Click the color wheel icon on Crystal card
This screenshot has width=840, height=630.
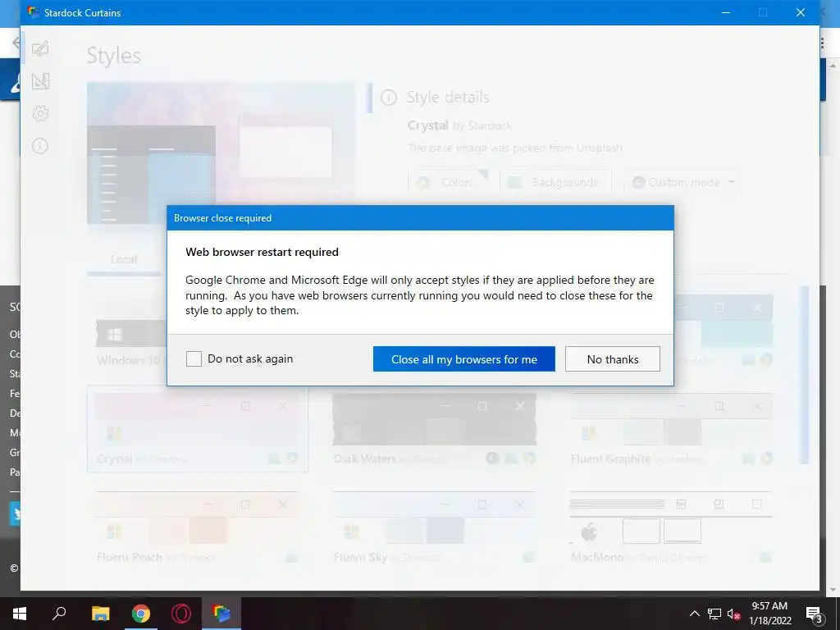pos(293,458)
